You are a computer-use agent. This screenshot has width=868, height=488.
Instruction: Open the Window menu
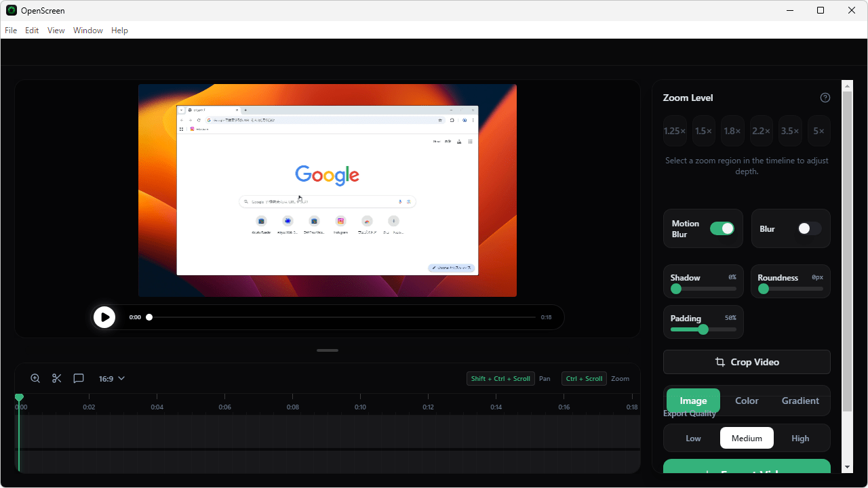pos(87,30)
